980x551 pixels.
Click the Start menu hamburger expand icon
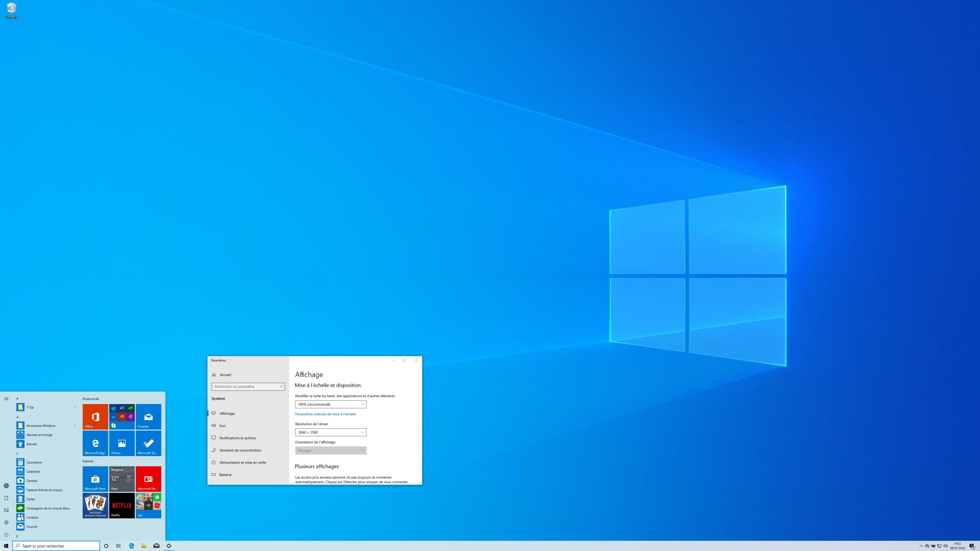[x=6, y=399]
